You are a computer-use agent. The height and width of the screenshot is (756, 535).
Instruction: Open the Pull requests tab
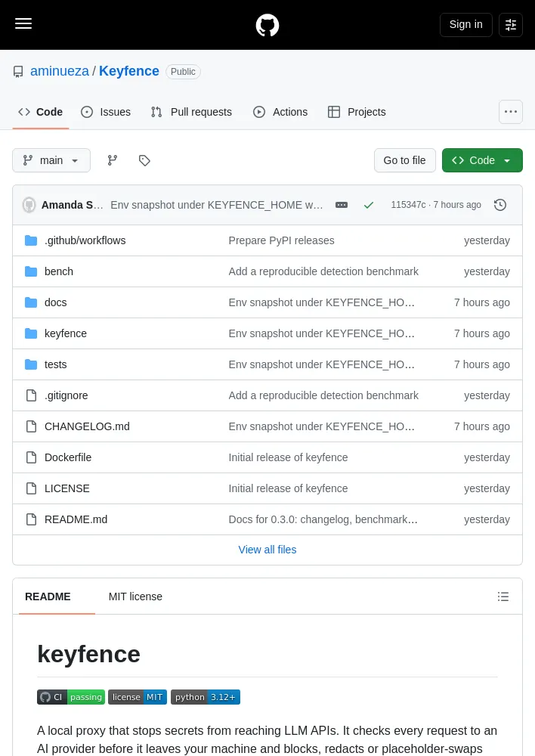click(x=191, y=112)
